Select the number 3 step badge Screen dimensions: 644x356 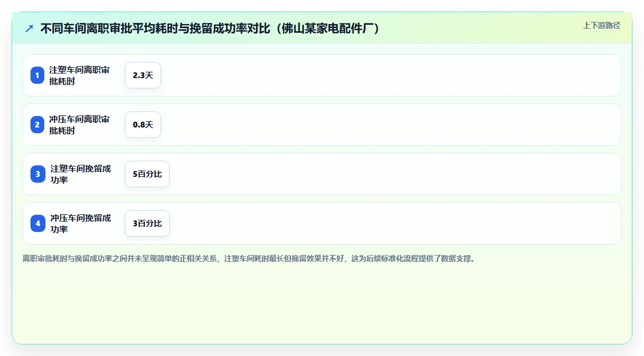pos(38,174)
